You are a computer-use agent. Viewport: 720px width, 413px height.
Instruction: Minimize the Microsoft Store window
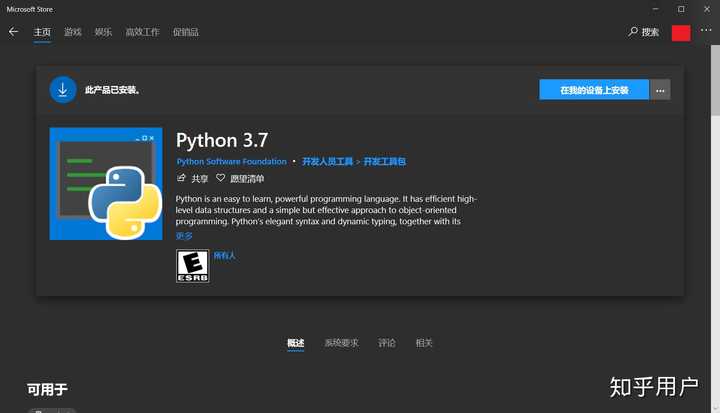656,9
